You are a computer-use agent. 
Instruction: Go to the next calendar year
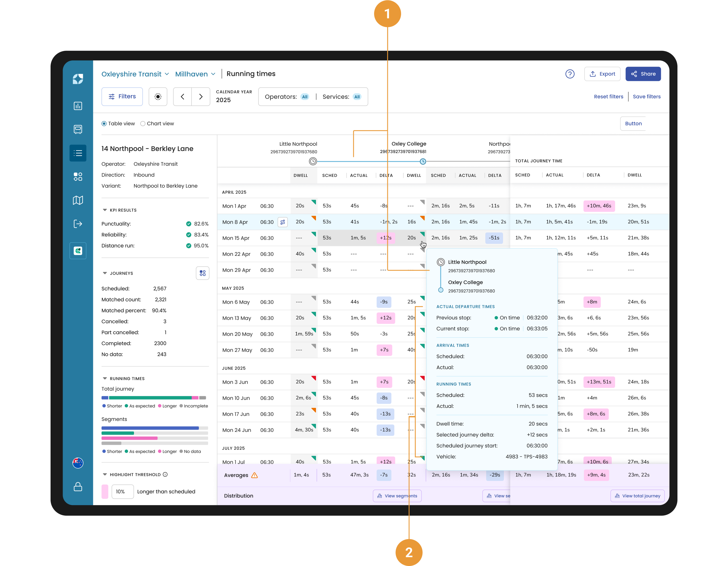201,97
